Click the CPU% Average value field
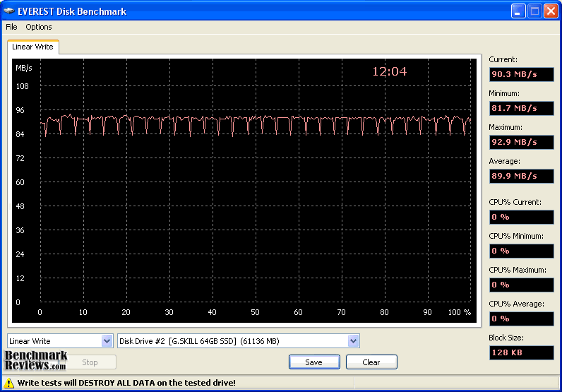The height and width of the screenshot is (392, 562). [521, 319]
